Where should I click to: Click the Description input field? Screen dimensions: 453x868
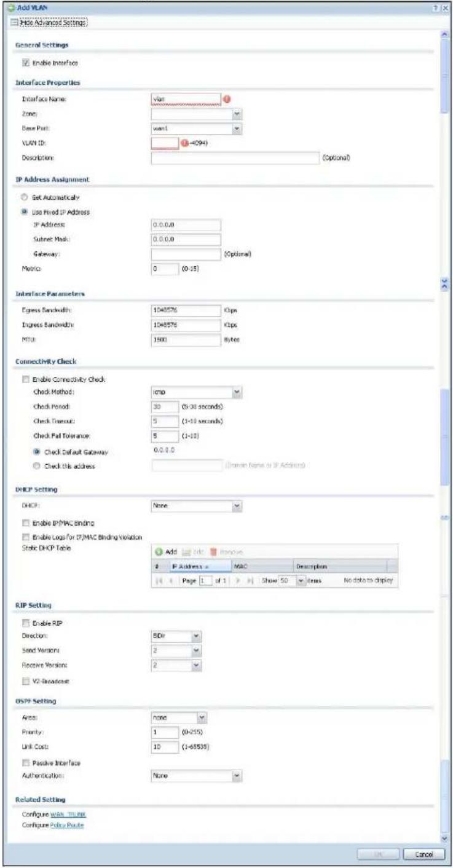[235, 157]
